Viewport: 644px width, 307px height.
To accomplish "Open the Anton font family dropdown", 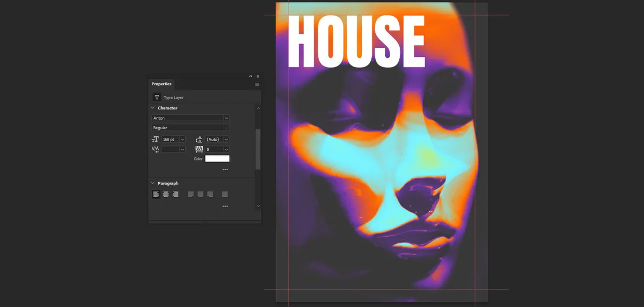I will pyautogui.click(x=226, y=118).
